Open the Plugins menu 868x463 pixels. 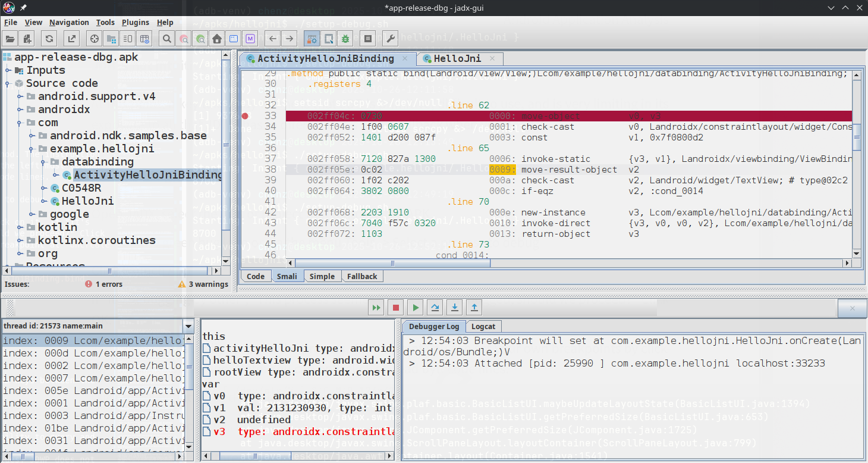pyautogui.click(x=135, y=23)
